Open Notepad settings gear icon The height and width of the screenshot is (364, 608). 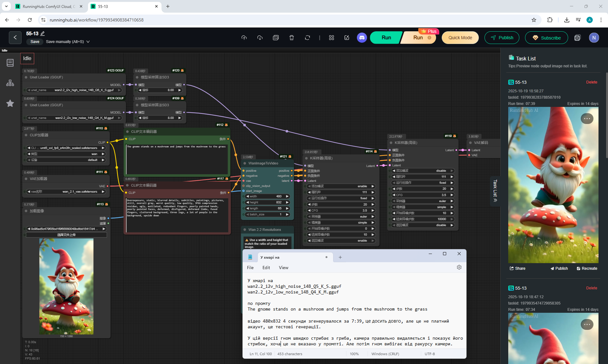coord(459,268)
